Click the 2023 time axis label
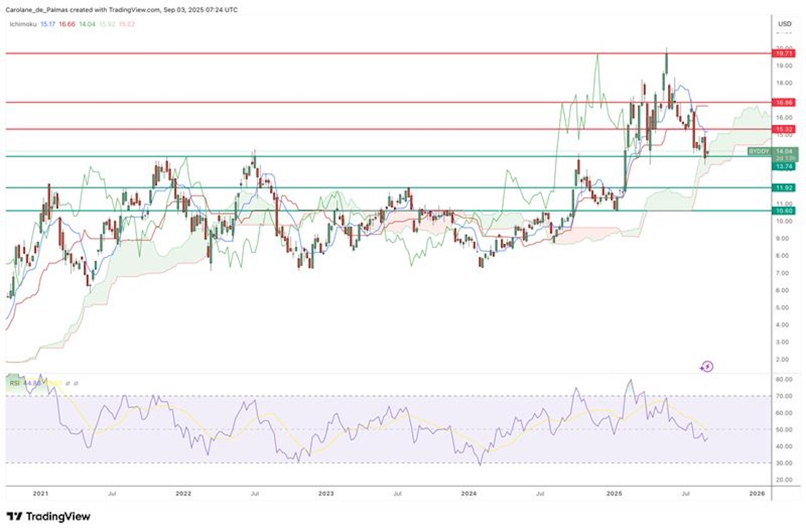This screenshot has width=806, height=532. tap(327, 494)
